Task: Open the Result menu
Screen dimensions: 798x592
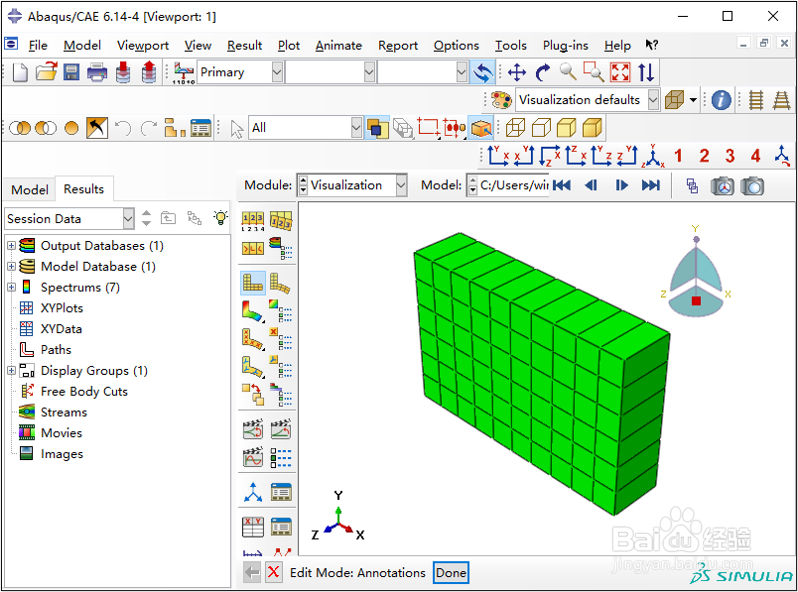Action: pos(244,45)
